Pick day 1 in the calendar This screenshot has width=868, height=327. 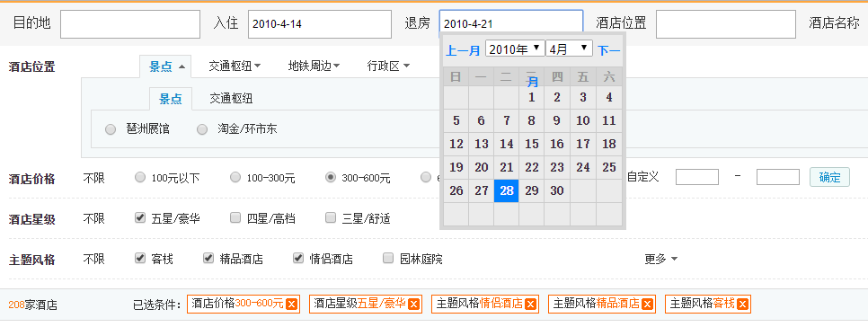(531, 98)
